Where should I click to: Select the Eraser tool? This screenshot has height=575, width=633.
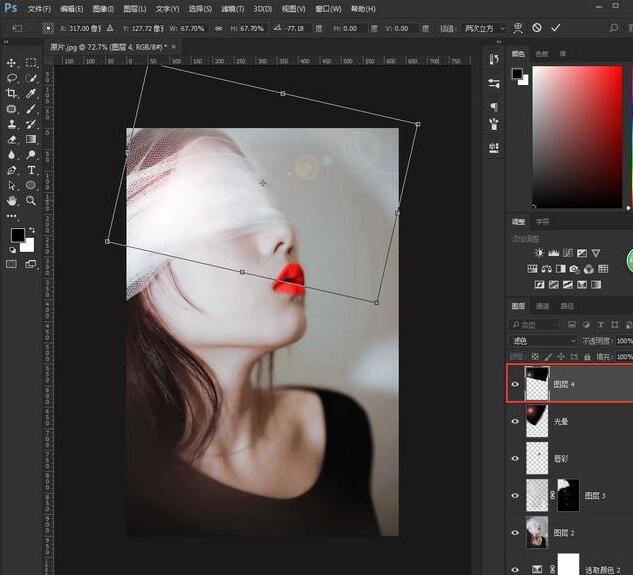coord(12,139)
